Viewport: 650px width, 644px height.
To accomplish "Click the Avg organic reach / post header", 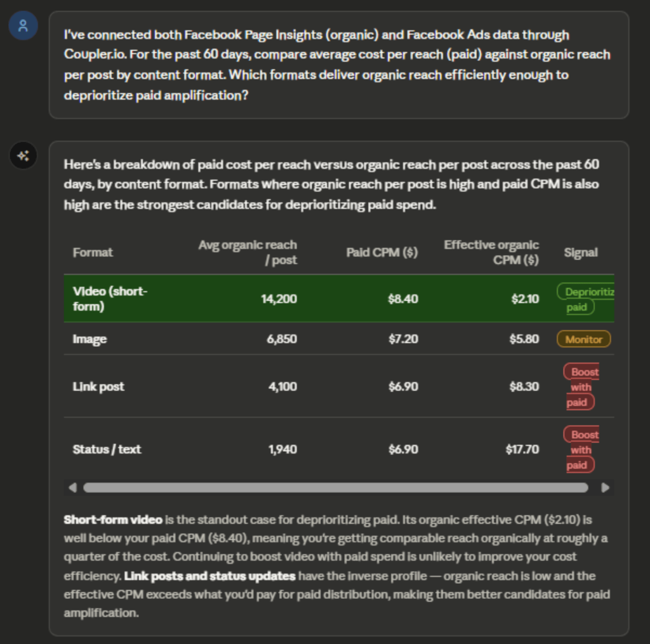I will tap(248, 253).
